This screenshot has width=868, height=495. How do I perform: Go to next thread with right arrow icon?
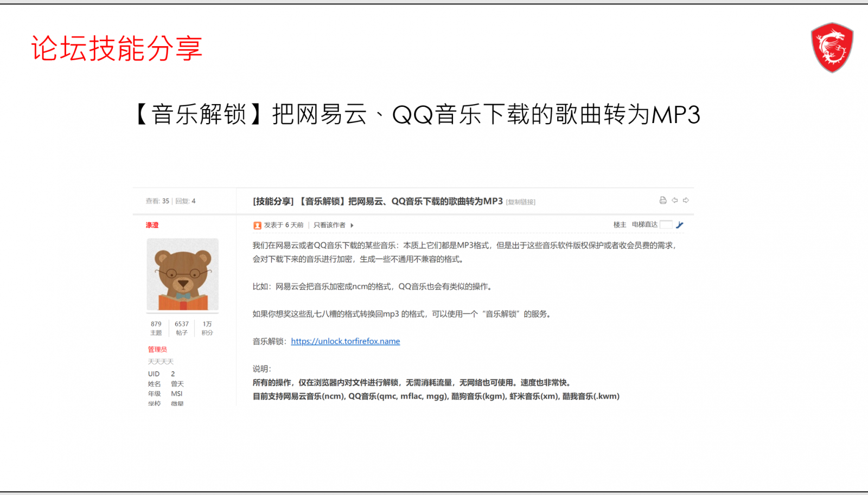click(x=686, y=200)
